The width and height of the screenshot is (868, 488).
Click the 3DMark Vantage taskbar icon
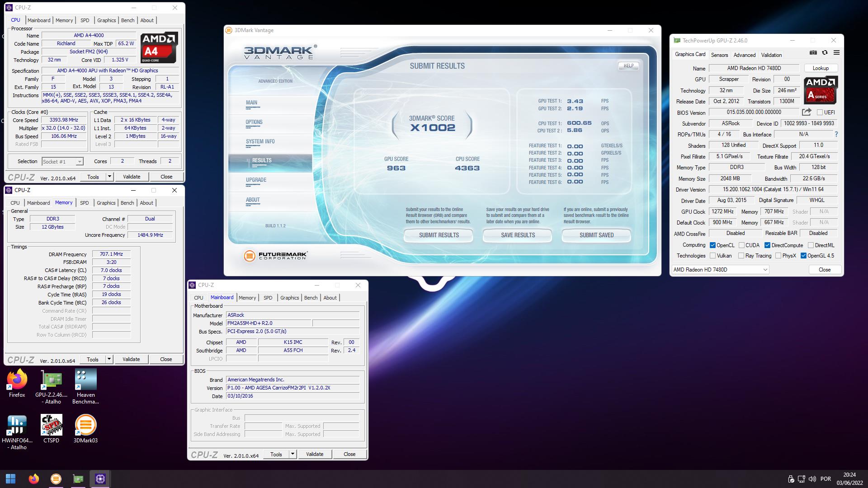[56, 479]
